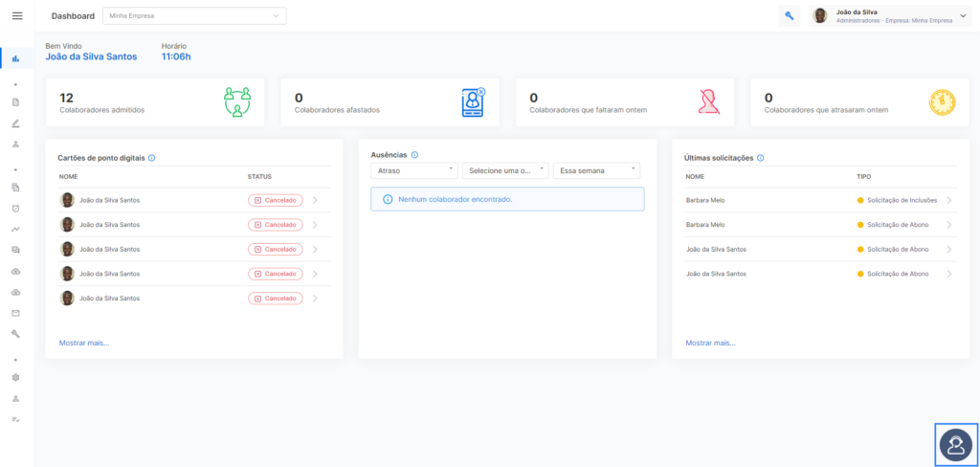
Task: Click the blue away collaborators badge icon
Action: (x=473, y=101)
